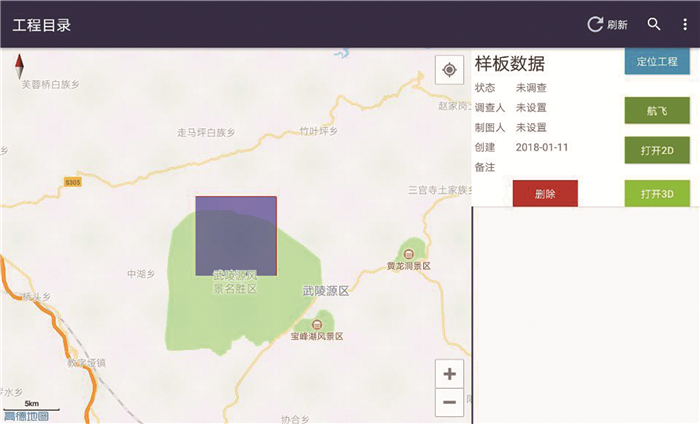The height and width of the screenshot is (424, 700).
Task: Click the S305 road shield label
Action: (72, 183)
